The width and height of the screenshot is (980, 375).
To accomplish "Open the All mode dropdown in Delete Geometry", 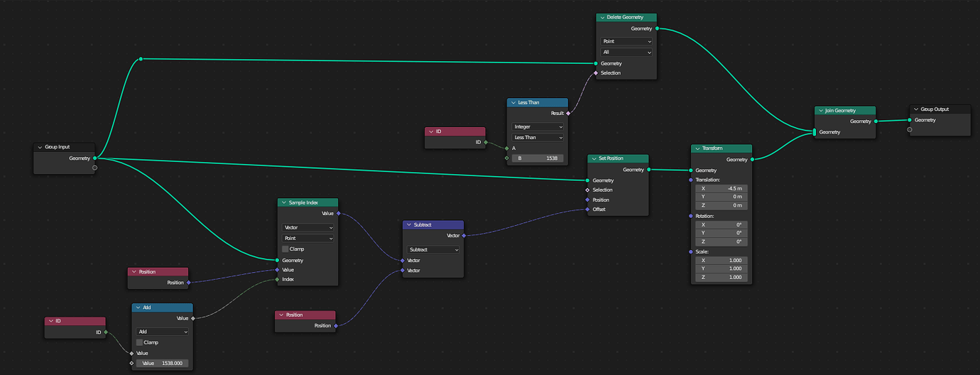I will pos(626,52).
